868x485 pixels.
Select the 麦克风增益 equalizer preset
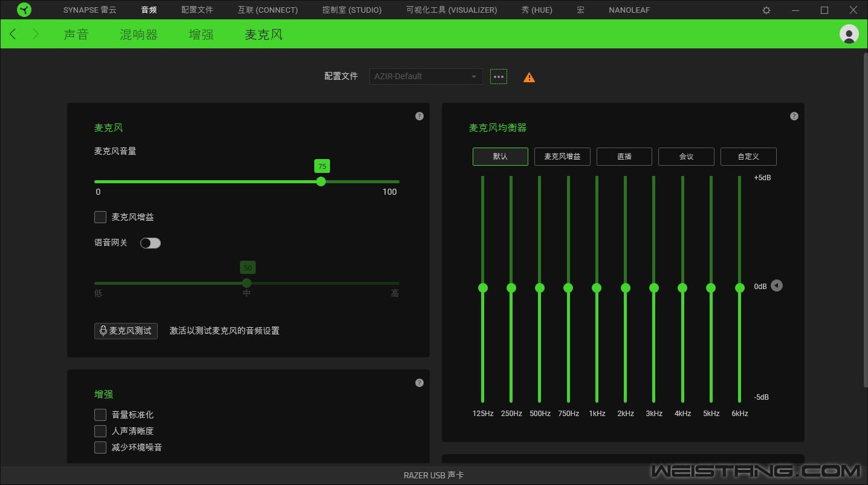562,157
